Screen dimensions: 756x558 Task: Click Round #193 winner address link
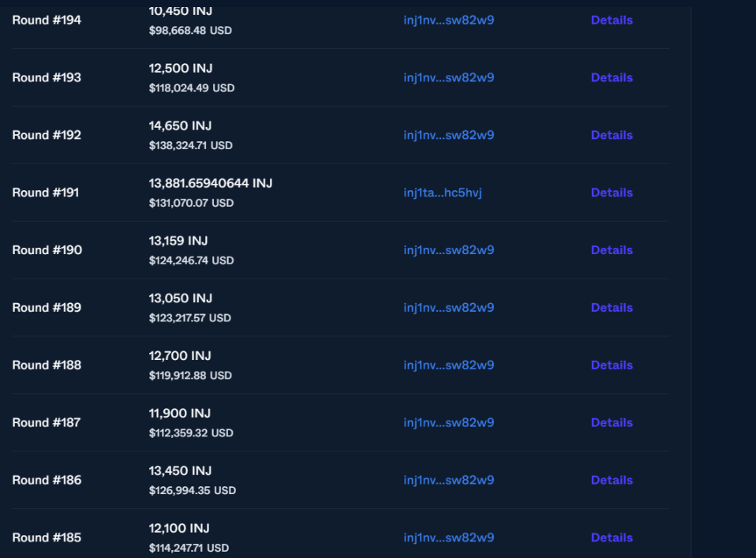[448, 77]
